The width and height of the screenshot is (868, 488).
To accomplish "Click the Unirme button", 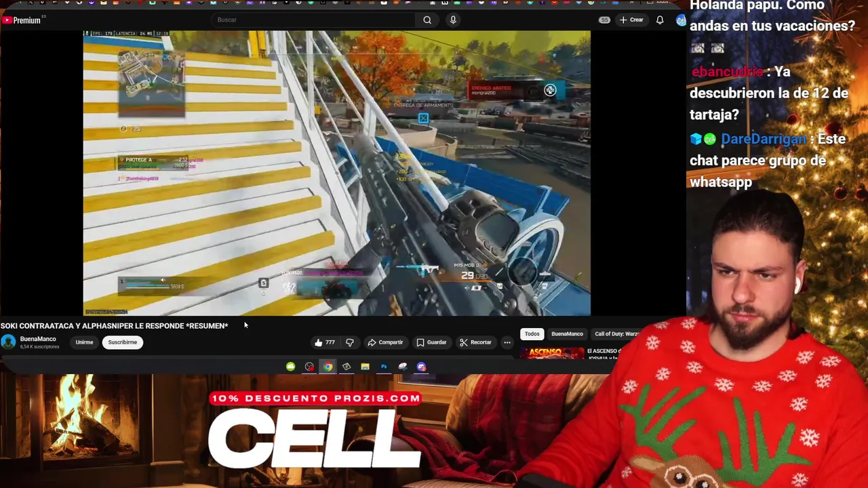I will (84, 342).
